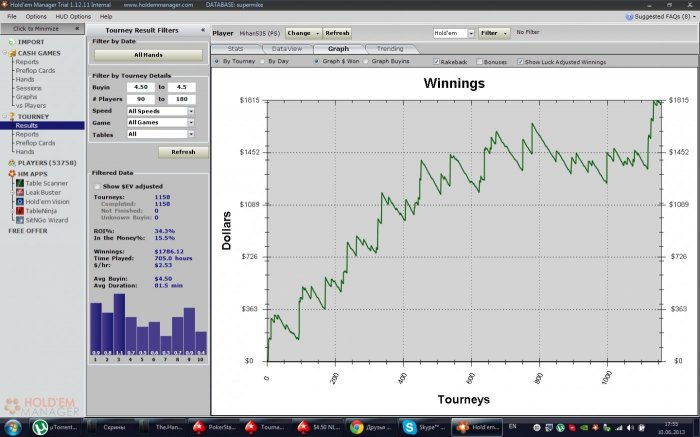Click the Players section icon
This screenshot has height=437, width=700.
click(x=12, y=163)
